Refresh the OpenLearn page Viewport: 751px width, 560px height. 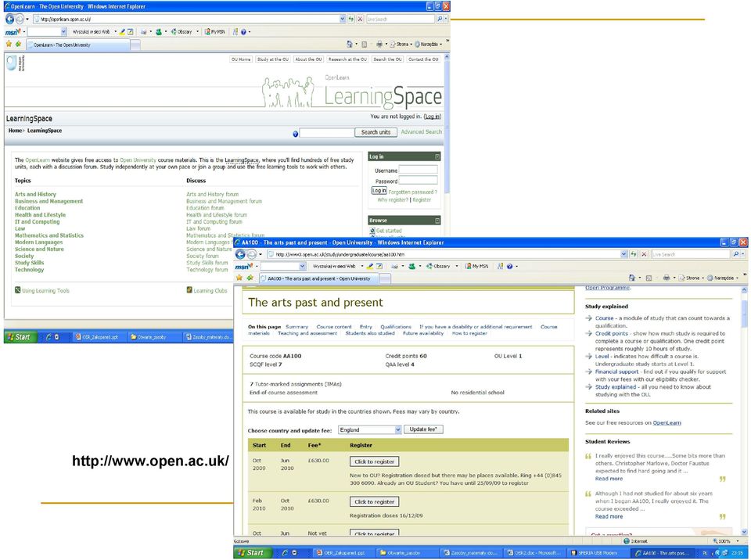[351, 19]
